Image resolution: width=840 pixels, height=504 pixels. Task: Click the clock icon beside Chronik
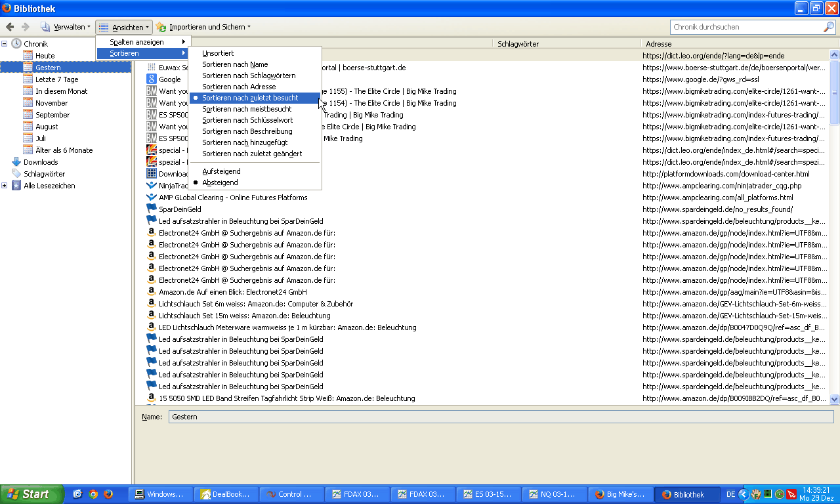pyautogui.click(x=16, y=44)
